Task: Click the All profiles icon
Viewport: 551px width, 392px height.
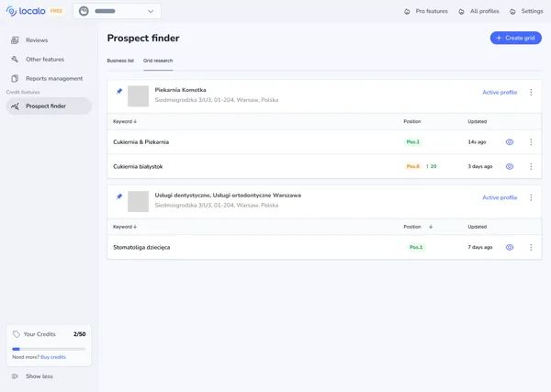Action: (x=461, y=12)
